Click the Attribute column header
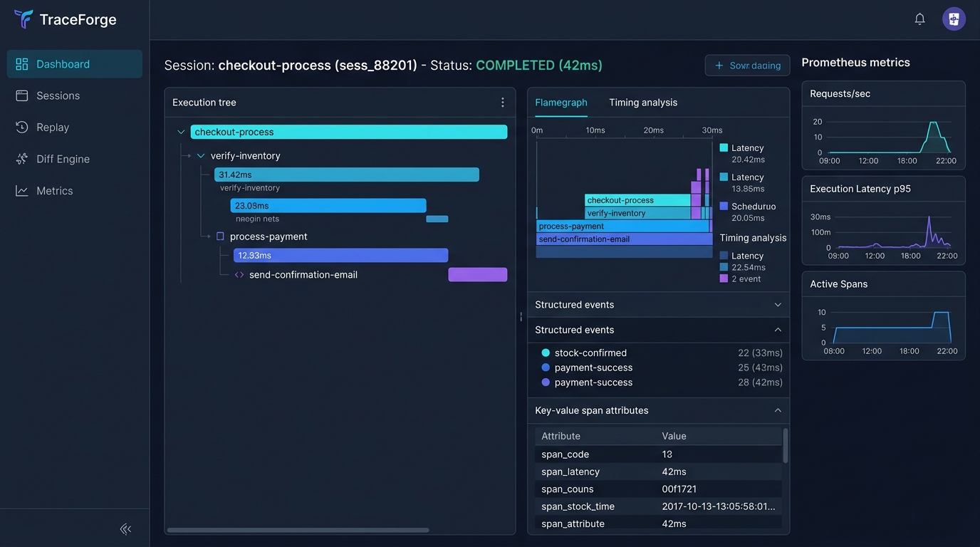Image resolution: width=980 pixels, height=547 pixels. click(561, 436)
